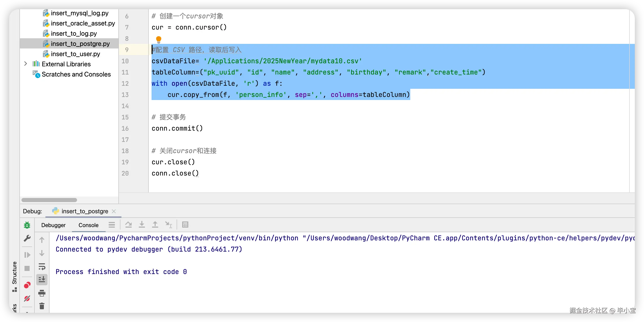Viewport: 644px width, 322px height.
Task: Open debugger settings wrench icon
Action: click(27, 238)
